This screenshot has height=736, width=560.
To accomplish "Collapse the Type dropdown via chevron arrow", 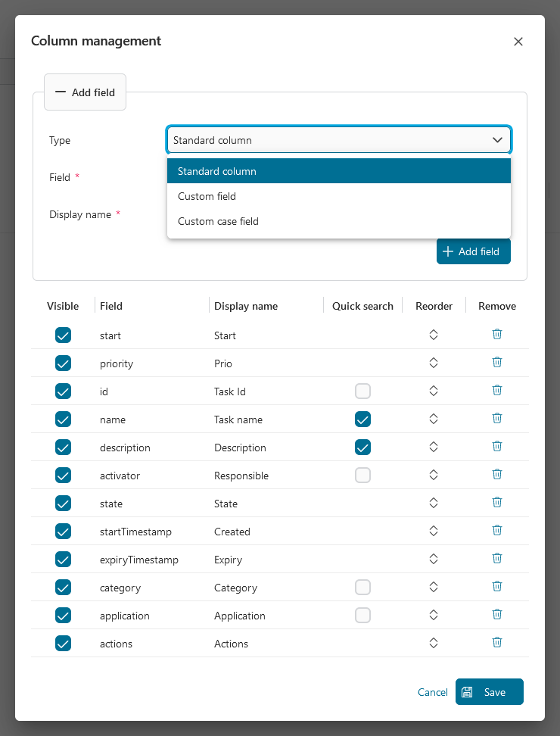I will [497, 140].
